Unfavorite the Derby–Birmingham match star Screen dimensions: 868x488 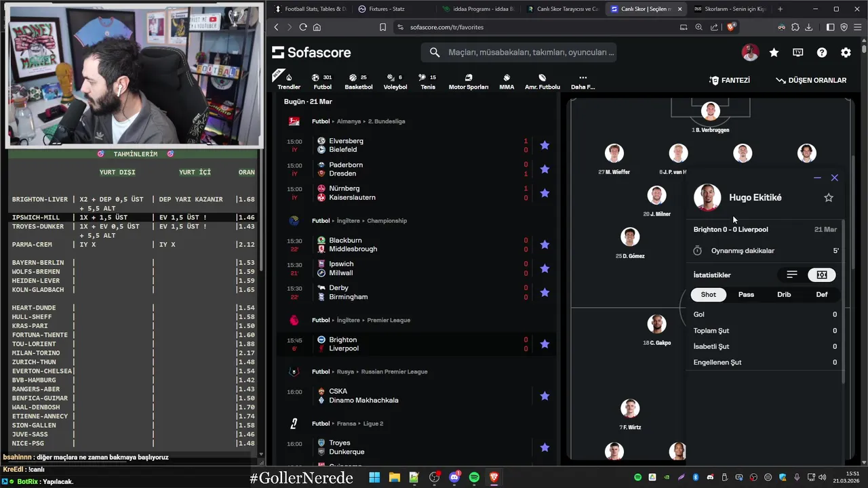point(545,293)
